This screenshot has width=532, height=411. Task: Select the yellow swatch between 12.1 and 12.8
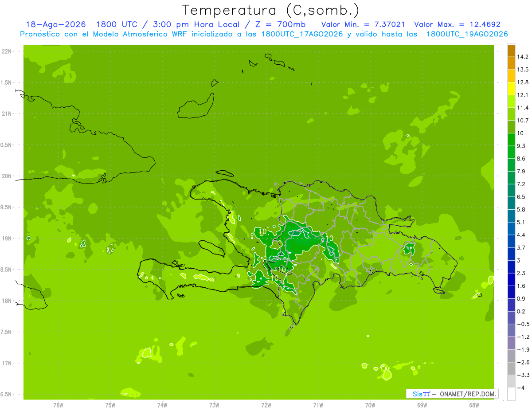(x=511, y=89)
